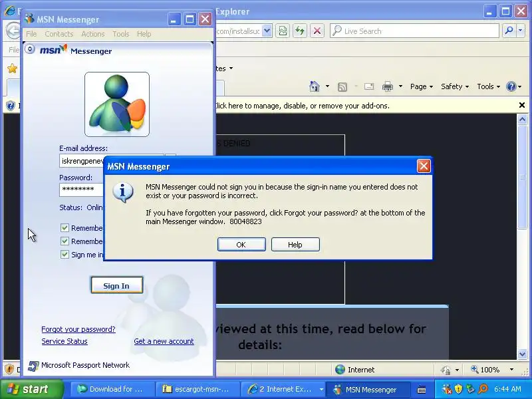This screenshot has height=399, width=532.
Task: Toggle Sign me in automatically checkbox
Action: pyautogui.click(x=65, y=255)
